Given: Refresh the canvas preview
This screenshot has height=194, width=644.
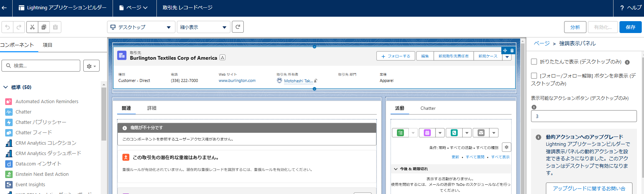Looking at the screenshot, I should (x=238, y=27).
